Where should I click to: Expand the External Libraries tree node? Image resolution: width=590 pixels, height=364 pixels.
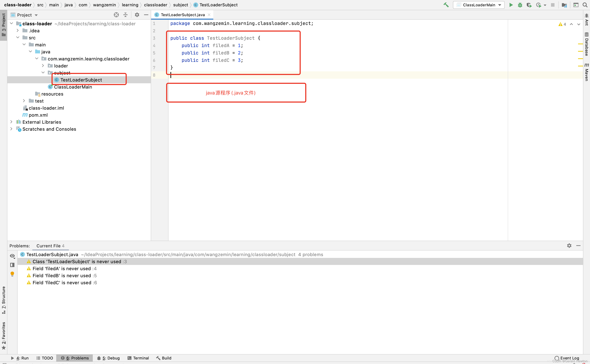click(x=11, y=122)
